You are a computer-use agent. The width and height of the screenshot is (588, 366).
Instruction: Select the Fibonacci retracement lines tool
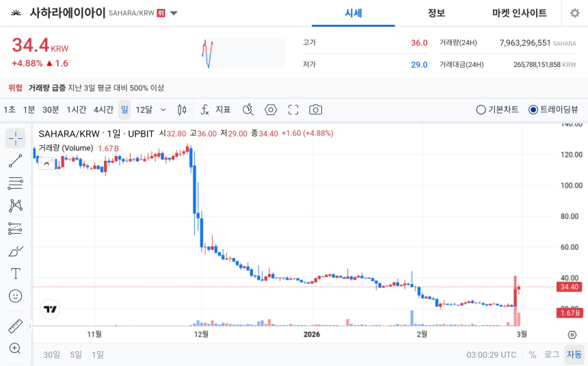[15, 183]
